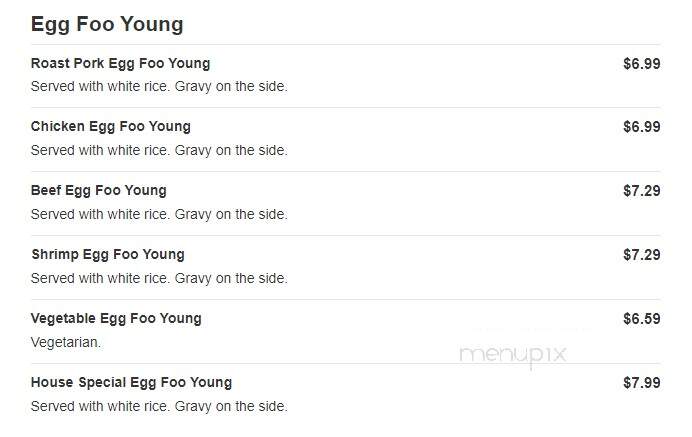
Task: Click description under House Special Egg Foo Young
Action: (159, 407)
